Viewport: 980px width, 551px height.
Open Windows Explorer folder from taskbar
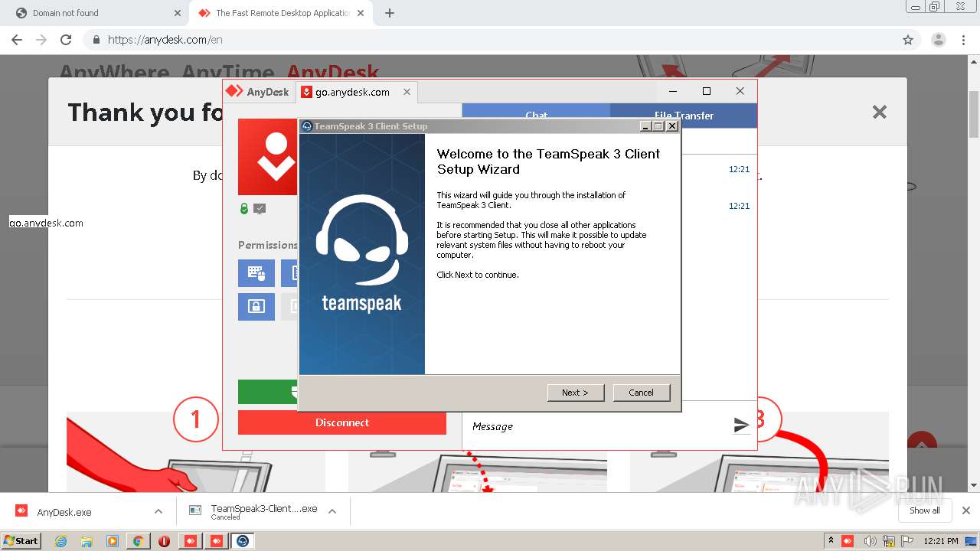(x=87, y=541)
